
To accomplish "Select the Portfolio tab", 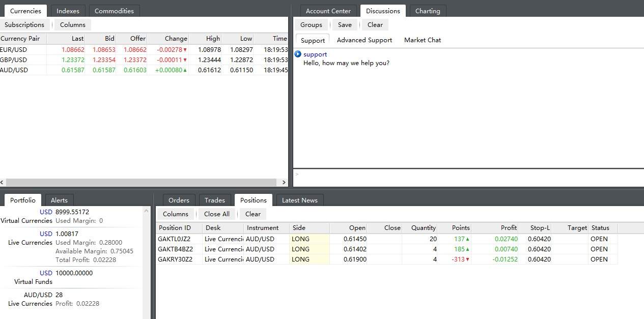I will coord(23,200).
